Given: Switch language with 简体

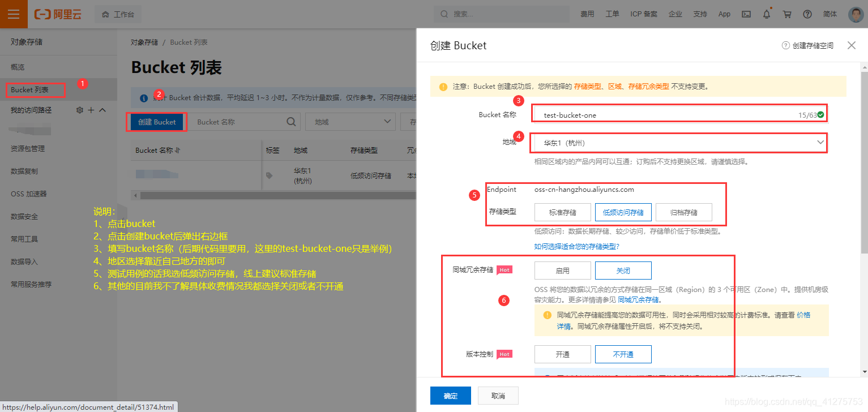Looking at the screenshot, I should point(830,14).
